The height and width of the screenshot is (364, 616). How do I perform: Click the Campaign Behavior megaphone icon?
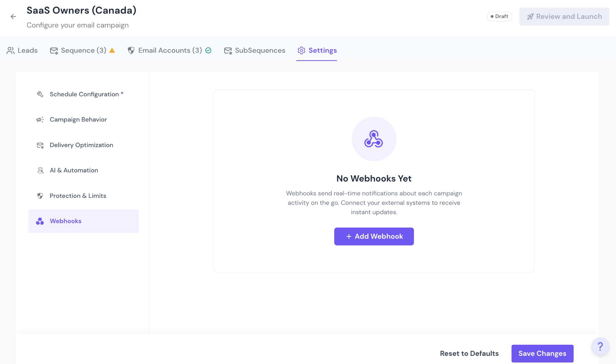[x=40, y=120]
